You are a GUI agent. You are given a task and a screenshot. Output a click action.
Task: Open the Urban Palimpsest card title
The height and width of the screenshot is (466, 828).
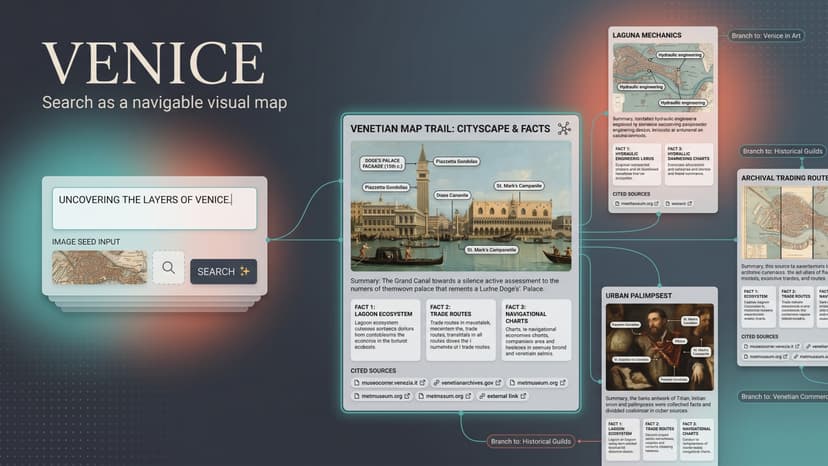click(638, 295)
